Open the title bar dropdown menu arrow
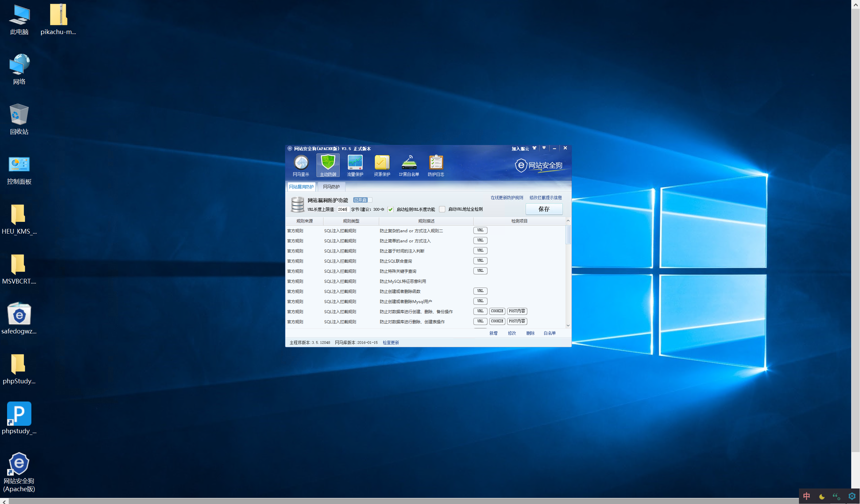This screenshot has height=504, width=860. (544, 148)
